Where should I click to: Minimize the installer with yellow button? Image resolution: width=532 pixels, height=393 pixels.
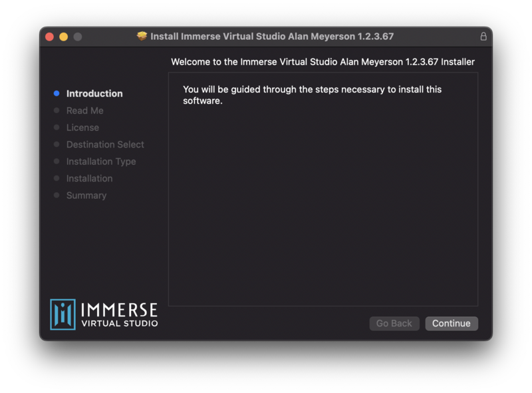click(64, 37)
